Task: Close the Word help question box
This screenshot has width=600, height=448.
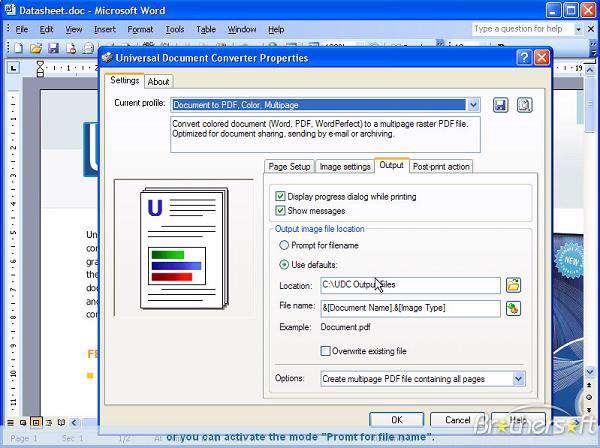Action: coord(591,29)
